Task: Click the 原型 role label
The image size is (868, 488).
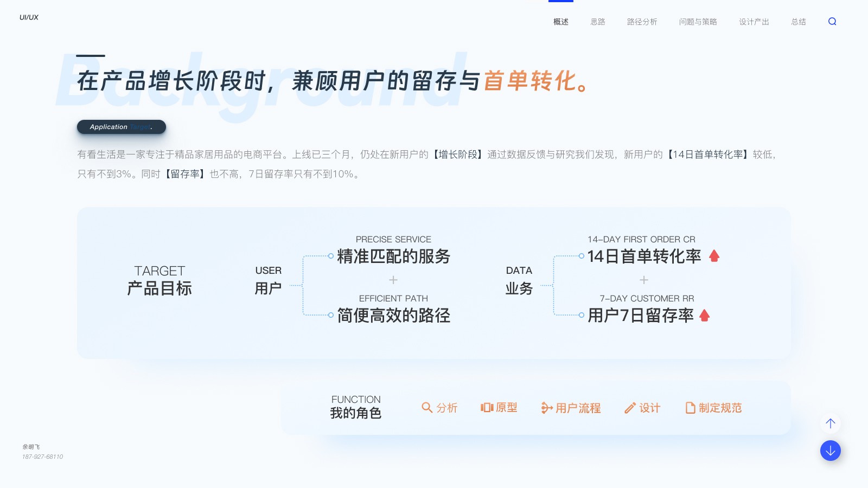Action: (x=507, y=407)
